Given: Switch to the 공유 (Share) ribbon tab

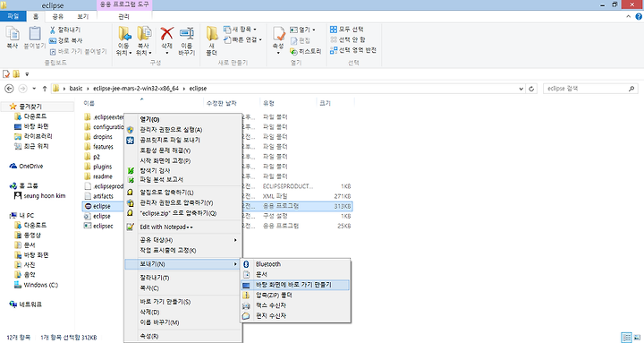Looking at the screenshot, I should pyautogui.click(x=58, y=16).
